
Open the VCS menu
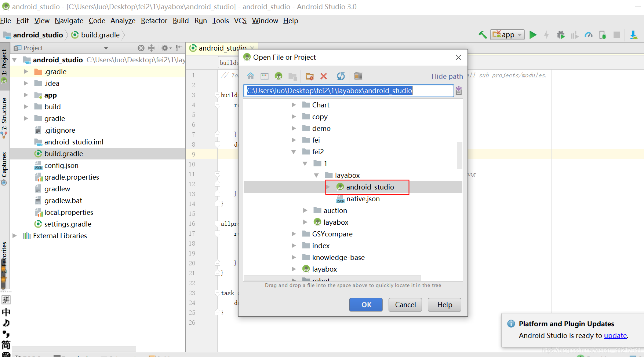[x=240, y=21]
